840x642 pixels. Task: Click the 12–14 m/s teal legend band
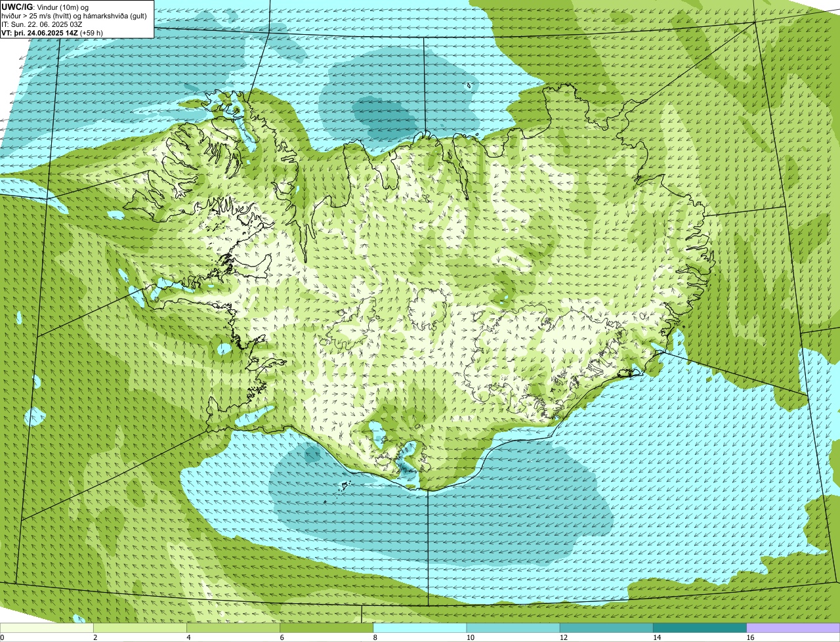point(606,628)
